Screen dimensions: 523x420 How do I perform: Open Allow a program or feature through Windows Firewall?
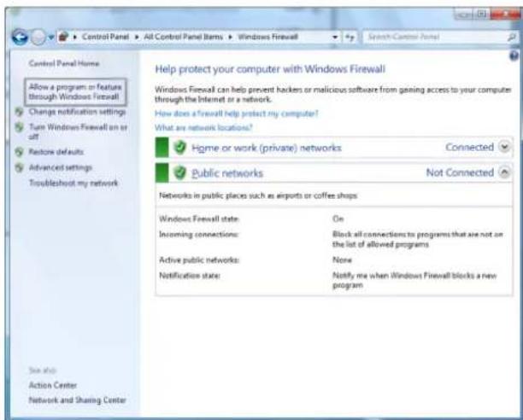(x=75, y=91)
